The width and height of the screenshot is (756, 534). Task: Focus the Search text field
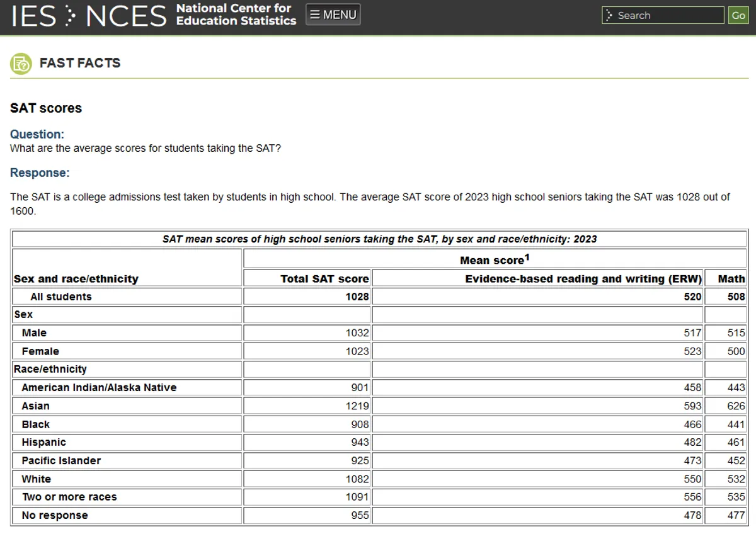click(668, 16)
